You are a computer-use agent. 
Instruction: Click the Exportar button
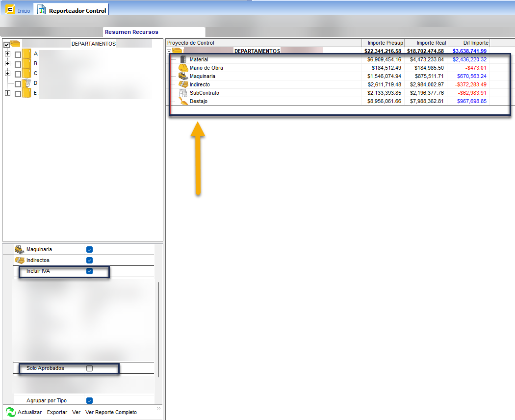tap(57, 412)
